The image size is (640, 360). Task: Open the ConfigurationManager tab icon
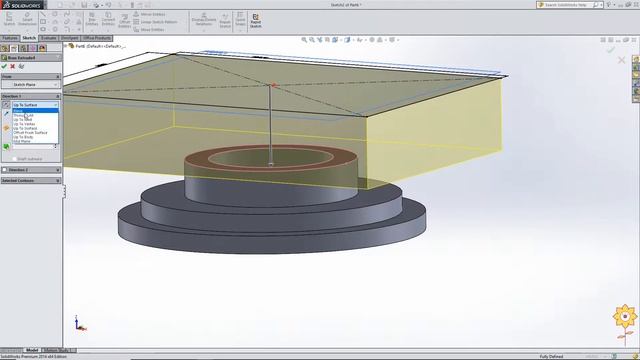point(23,48)
